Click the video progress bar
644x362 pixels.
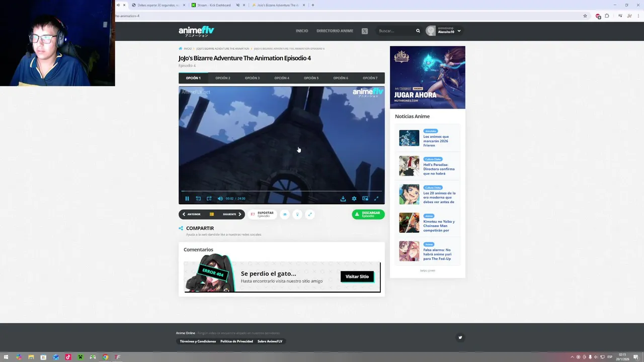282,191
